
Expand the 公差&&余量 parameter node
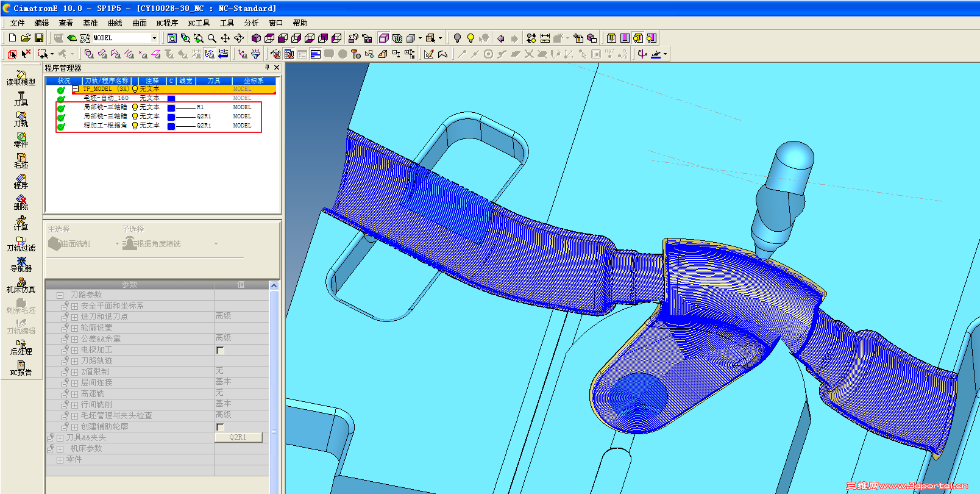(x=74, y=339)
